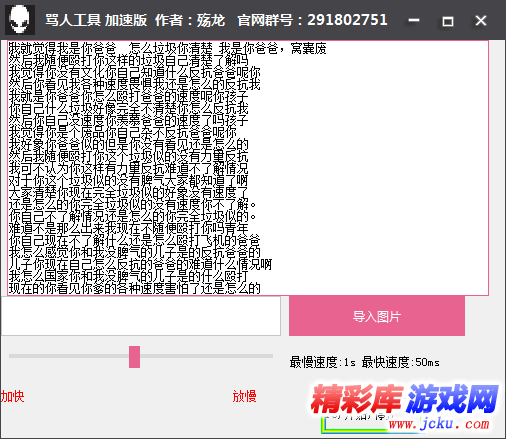Click the red 加快 label

12,396
